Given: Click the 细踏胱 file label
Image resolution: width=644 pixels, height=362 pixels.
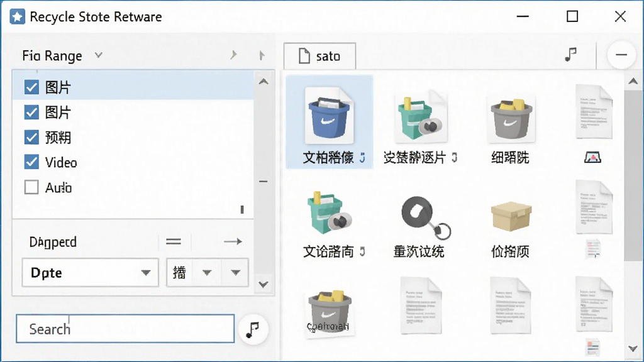Looking at the screenshot, I should coord(511,158).
